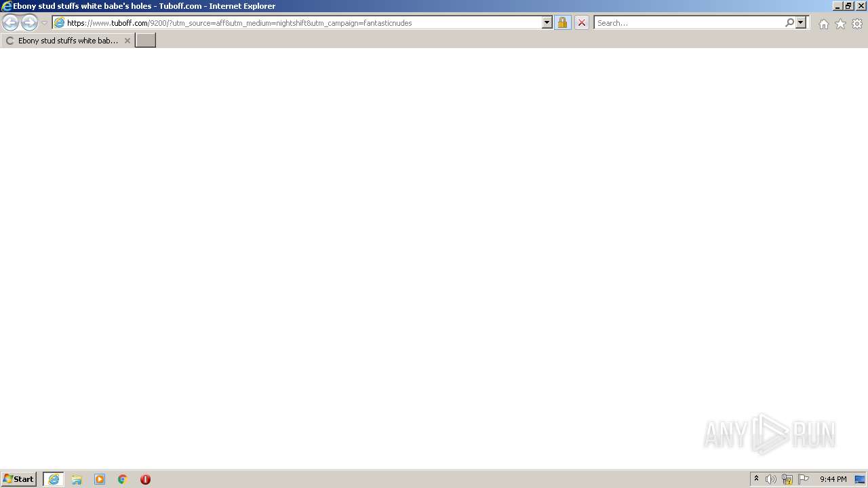Click the search magnifier icon
868x488 pixels.
tap(789, 23)
